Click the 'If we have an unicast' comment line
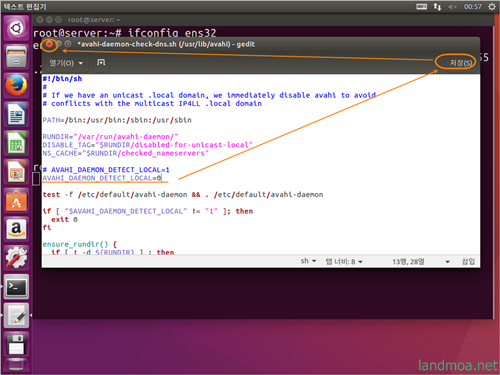The height and width of the screenshot is (375, 500). point(209,95)
